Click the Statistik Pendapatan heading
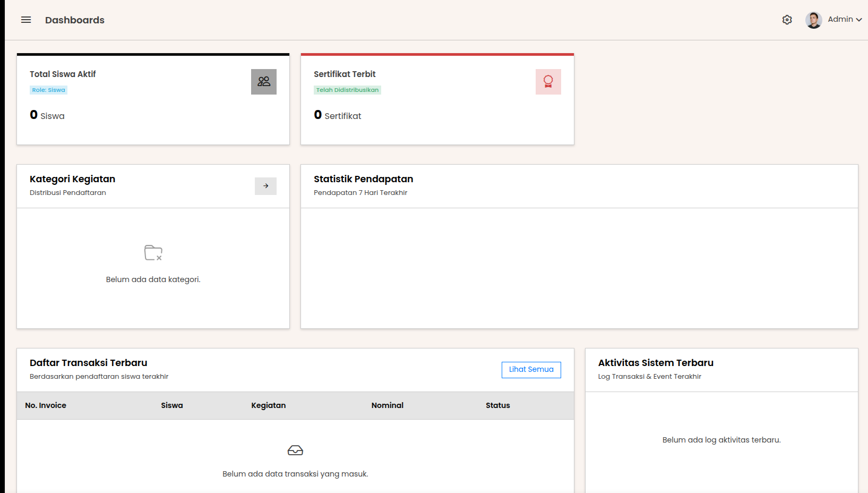868x493 pixels. pyautogui.click(x=363, y=179)
